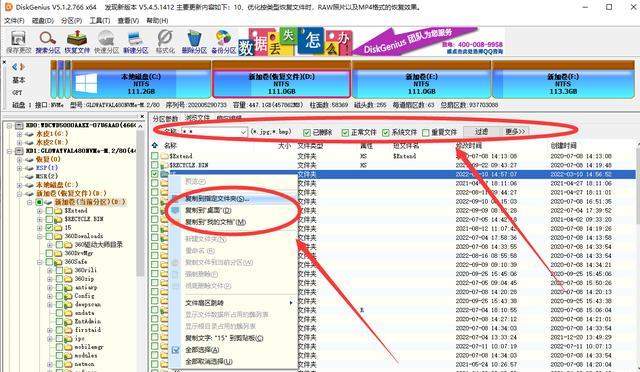Close the disk map panel with its X

tap(4, 62)
